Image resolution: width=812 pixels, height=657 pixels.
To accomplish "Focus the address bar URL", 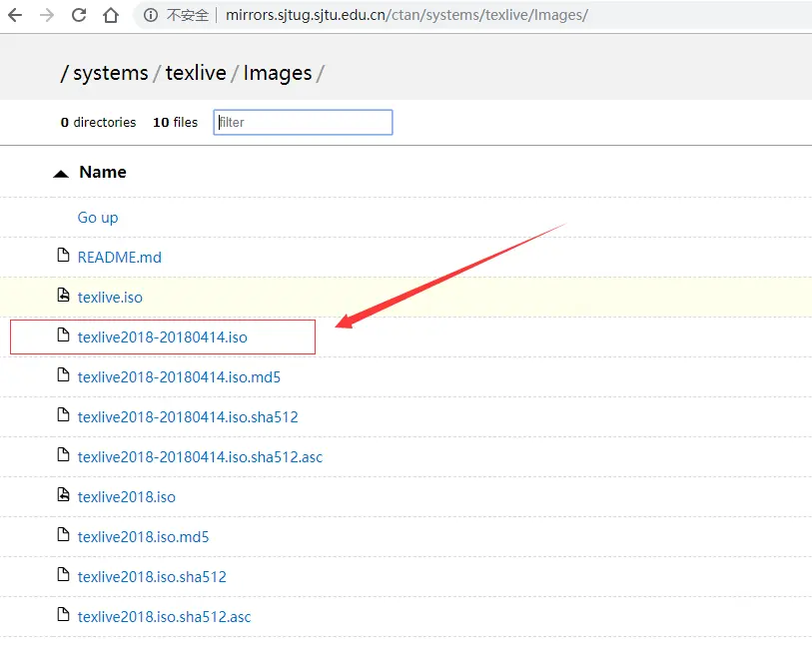I will coord(406,15).
